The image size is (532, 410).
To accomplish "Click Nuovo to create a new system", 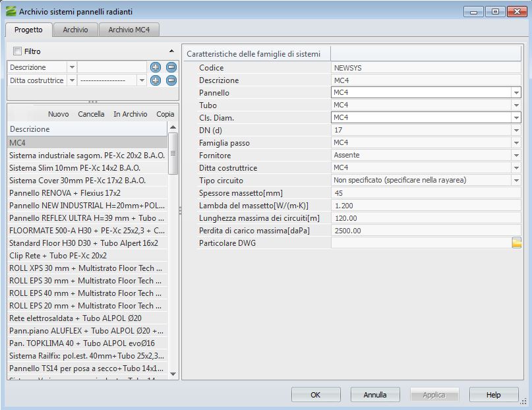I will pyautogui.click(x=58, y=114).
